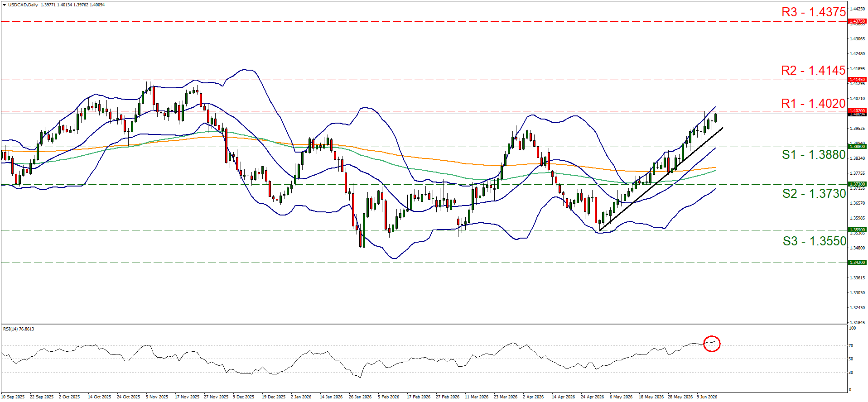Click the red 1.43750 price tag

tap(857, 21)
